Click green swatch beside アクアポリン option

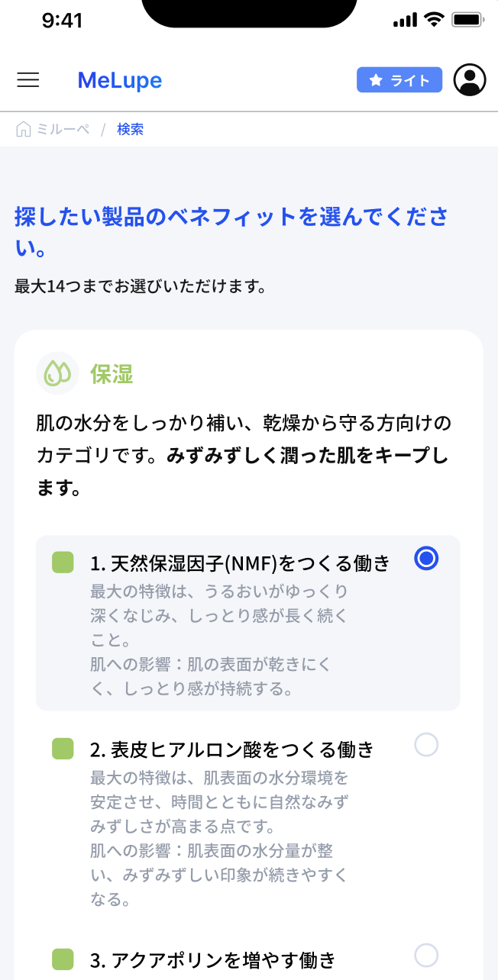pyautogui.click(x=63, y=959)
